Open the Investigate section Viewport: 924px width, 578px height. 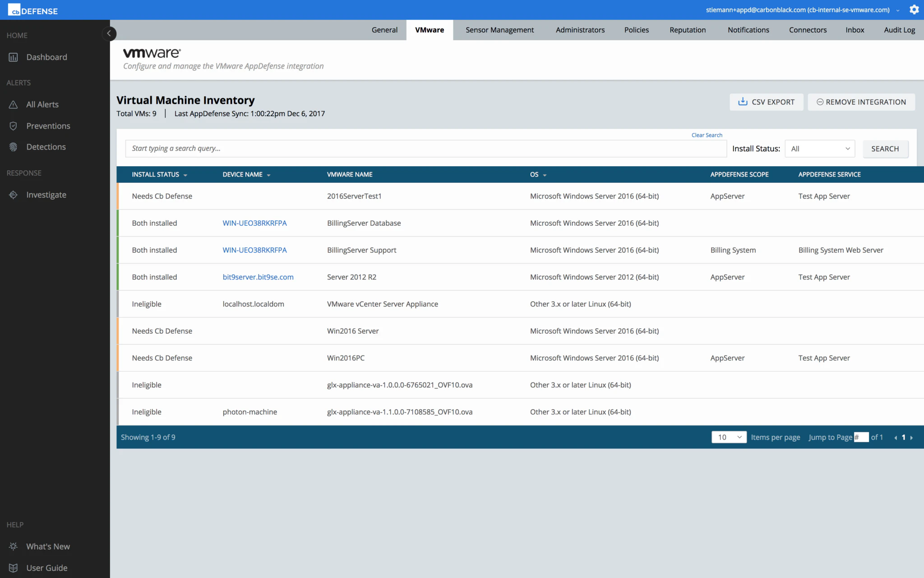[46, 195]
